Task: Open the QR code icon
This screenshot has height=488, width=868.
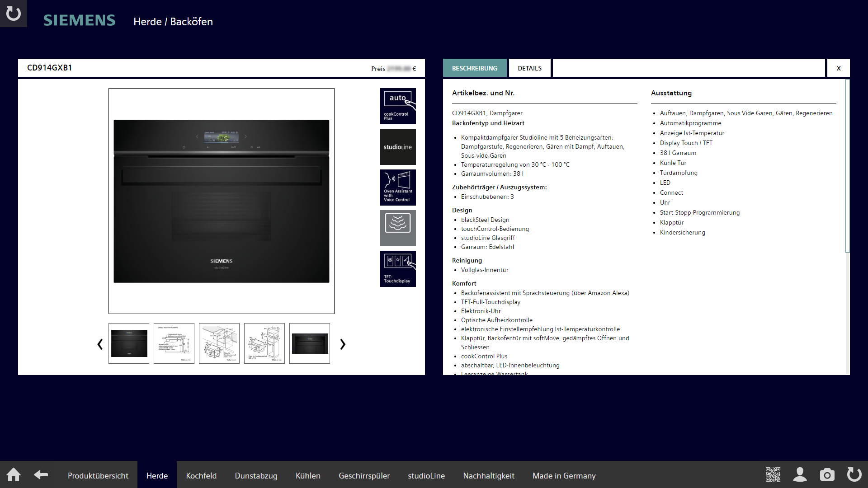Action: point(773,475)
